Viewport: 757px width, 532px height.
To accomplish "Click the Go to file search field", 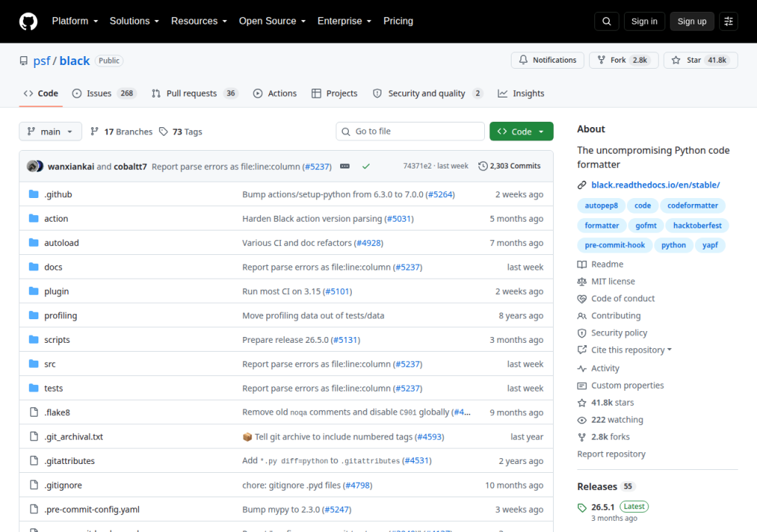I will point(410,132).
